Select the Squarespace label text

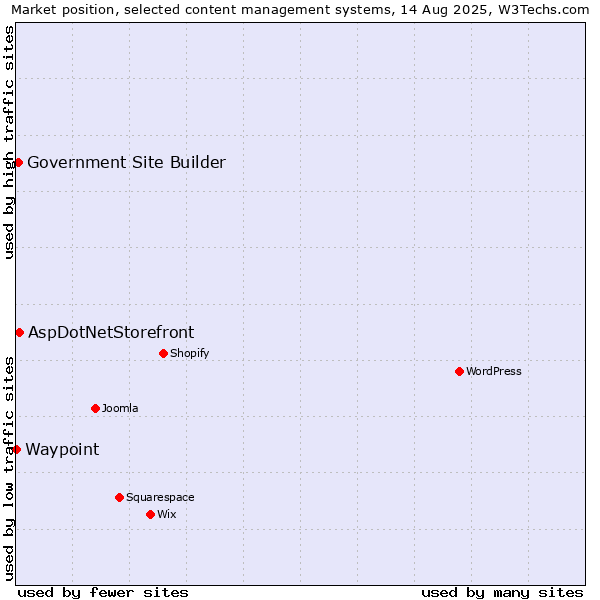[160, 497]
